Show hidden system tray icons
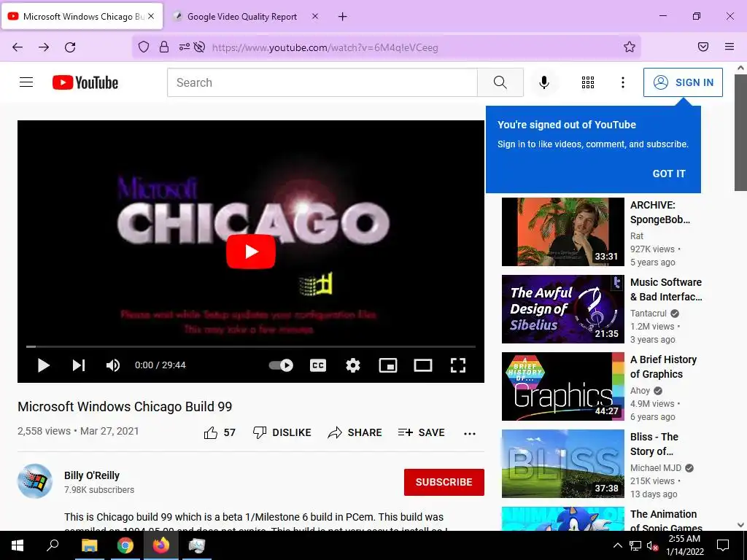Screen dimensions: 747x560 [x=617, y=545]
